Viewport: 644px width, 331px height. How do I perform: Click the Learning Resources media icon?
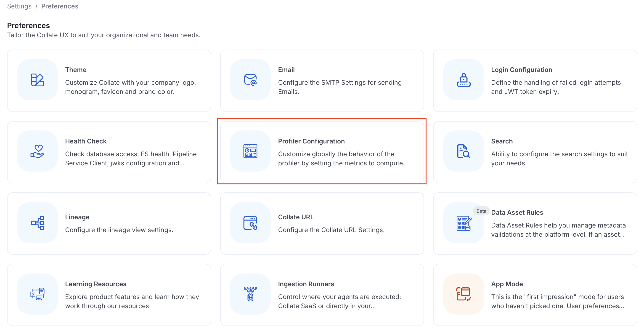point(37,294)
